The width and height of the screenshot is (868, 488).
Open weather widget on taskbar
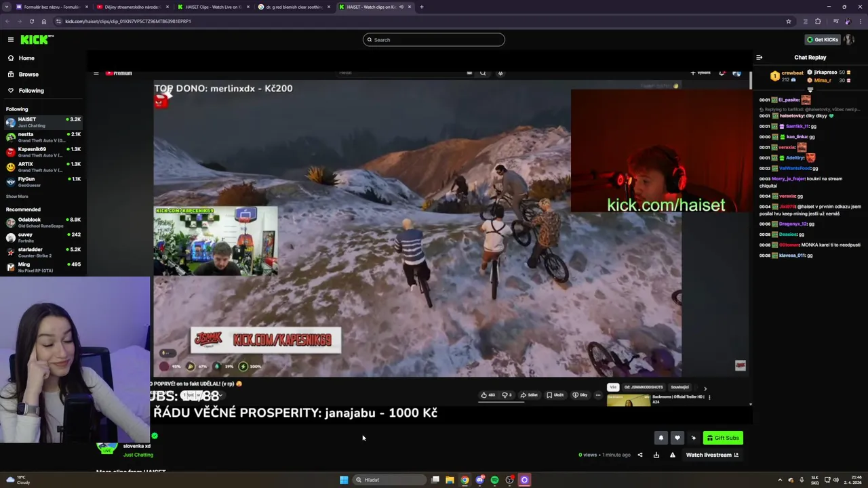17,480
